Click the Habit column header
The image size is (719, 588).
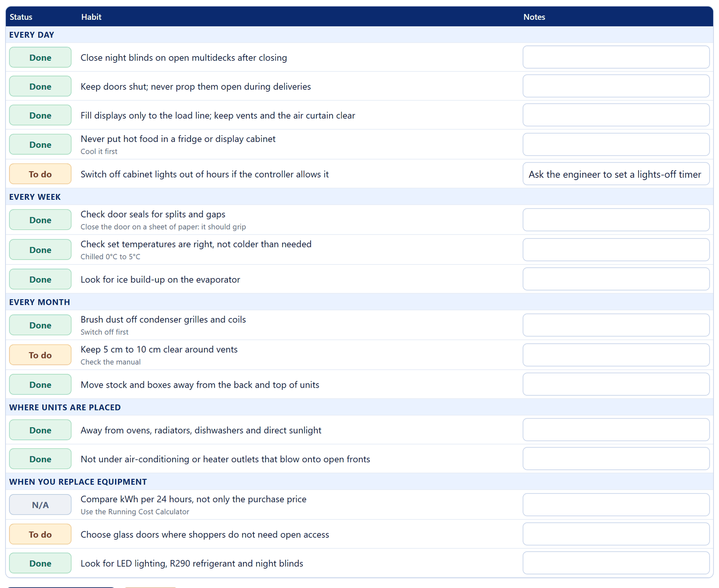pyautogui.click(x=91, y=17)
